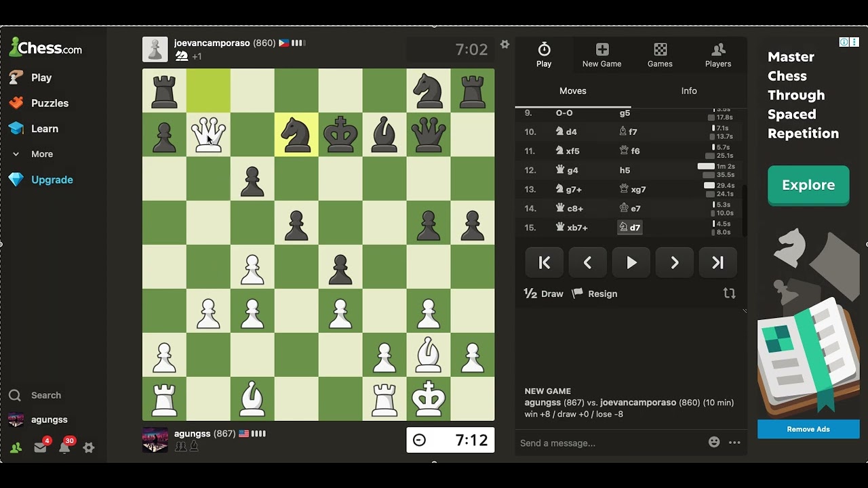The image size is (868, 488).
Task: Click the move list scrollbar
Action: coord(744,209)
